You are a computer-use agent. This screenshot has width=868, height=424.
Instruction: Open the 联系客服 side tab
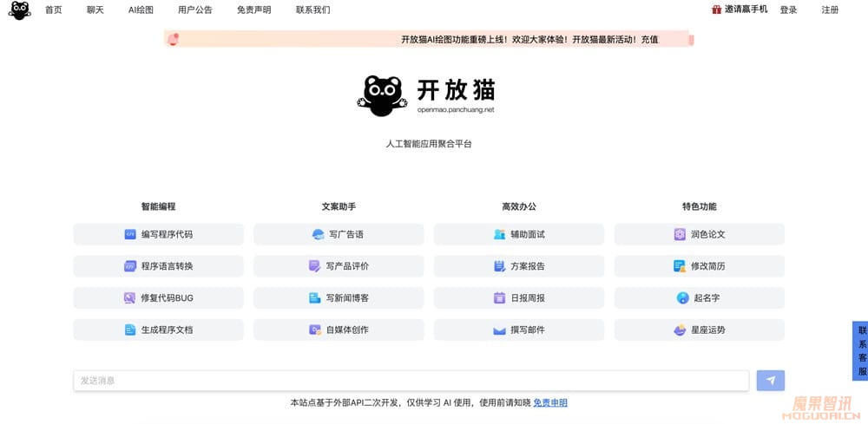coord(862,350)
